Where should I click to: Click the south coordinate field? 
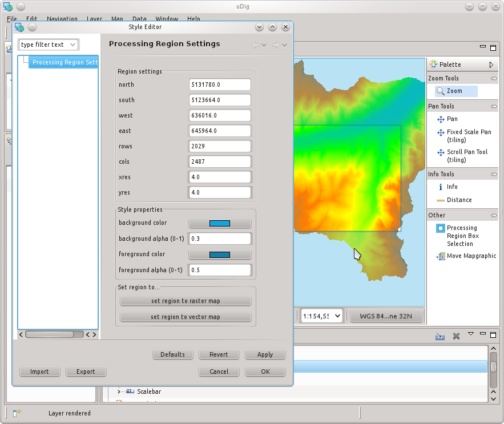point(220,100)
